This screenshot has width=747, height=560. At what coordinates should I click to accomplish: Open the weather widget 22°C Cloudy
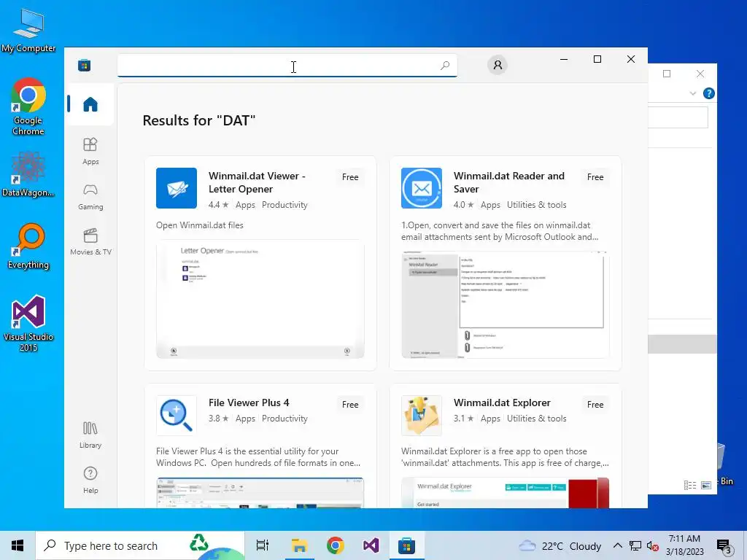(x=560, y=546)
